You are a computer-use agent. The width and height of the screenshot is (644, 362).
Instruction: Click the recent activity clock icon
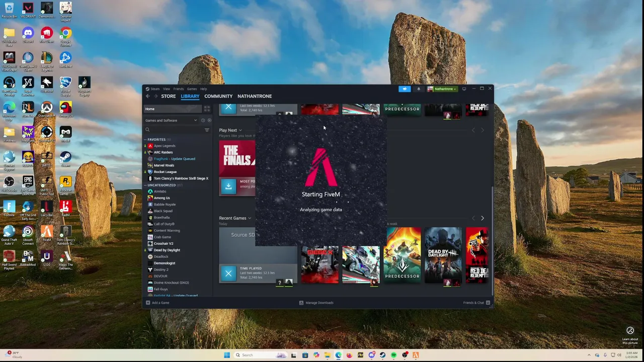tap(203, 120)
